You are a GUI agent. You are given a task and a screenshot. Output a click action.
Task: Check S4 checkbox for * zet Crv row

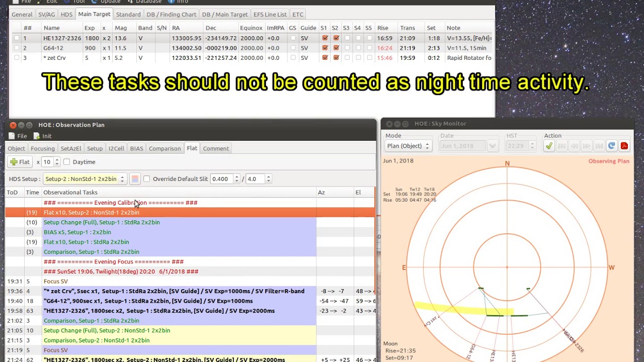(358, 58)
